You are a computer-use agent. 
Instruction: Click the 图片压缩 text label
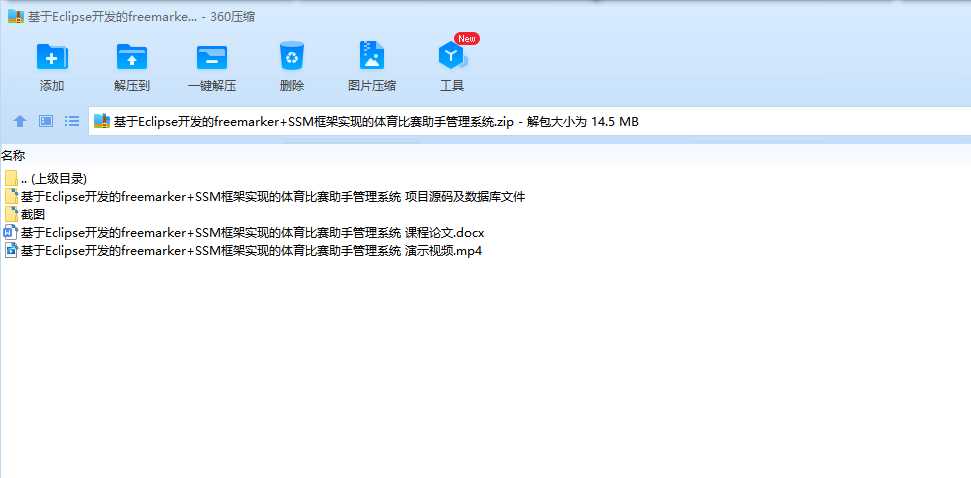(372, 86)
